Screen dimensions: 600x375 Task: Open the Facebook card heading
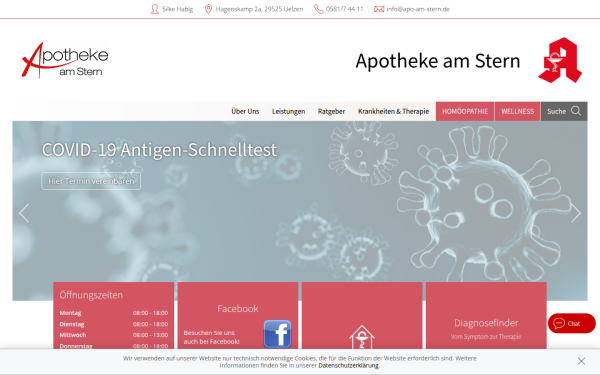[x=238, y=308]
